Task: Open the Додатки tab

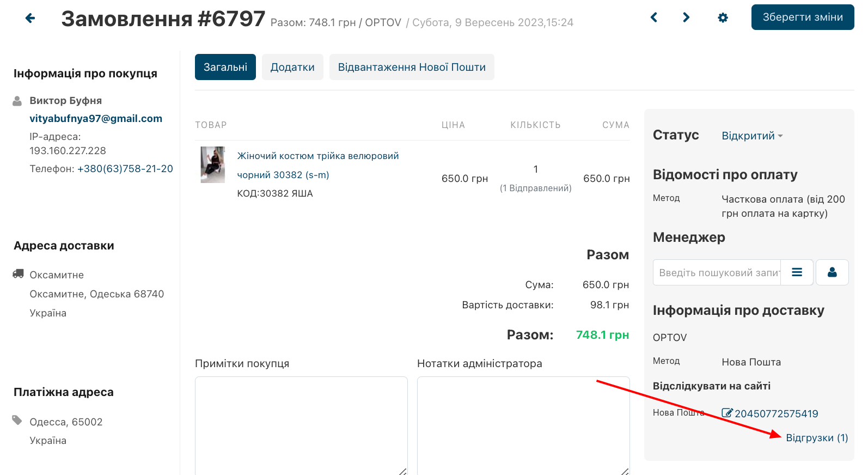Action: click(292, 67)
